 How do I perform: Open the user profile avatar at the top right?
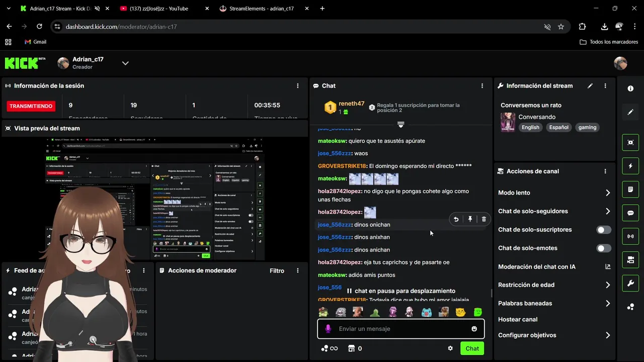click(x=620, y=63)
